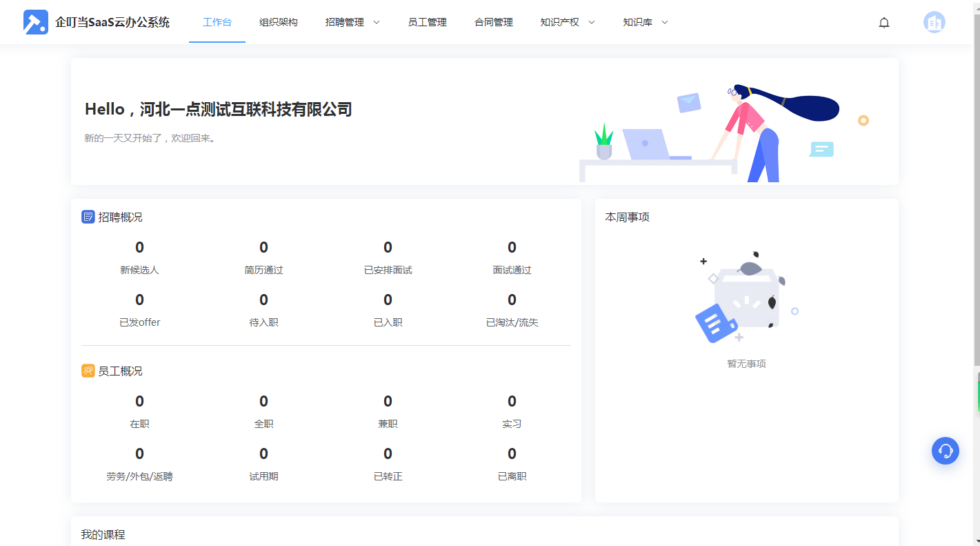The width and height of the screenshot is (980, 546).
Task: Click the Hello company greeting heading
Action: [218, 109]
